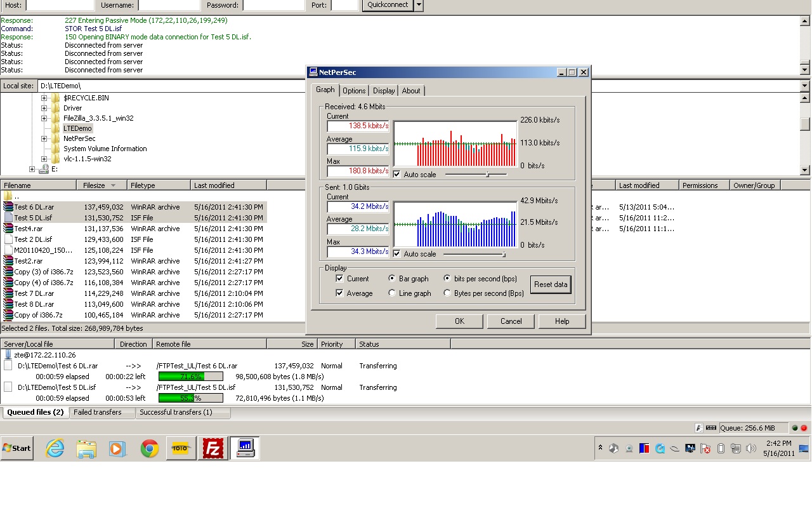
Task: Uncheck the Current display checkbox
Action: click(x=339, y=279)
